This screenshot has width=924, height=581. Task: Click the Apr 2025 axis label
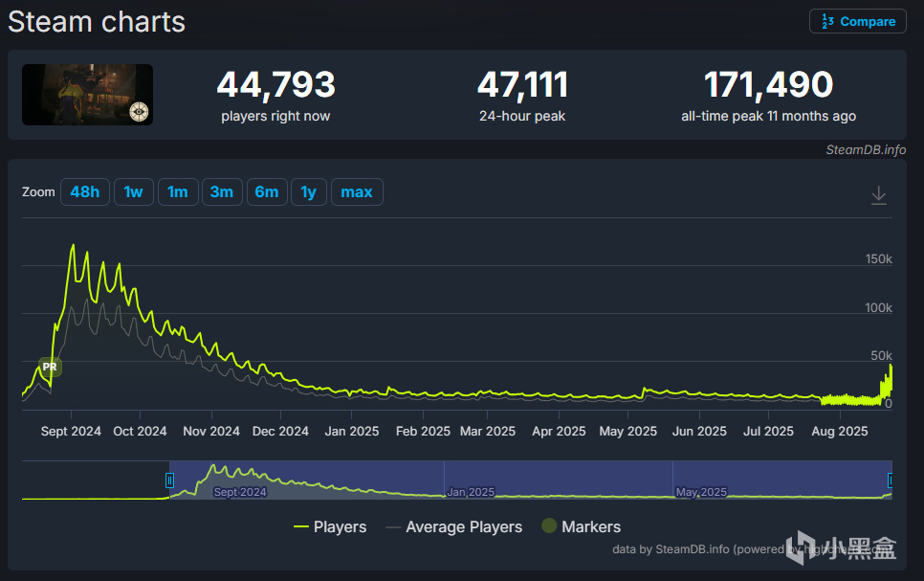[x=559, y=431]
